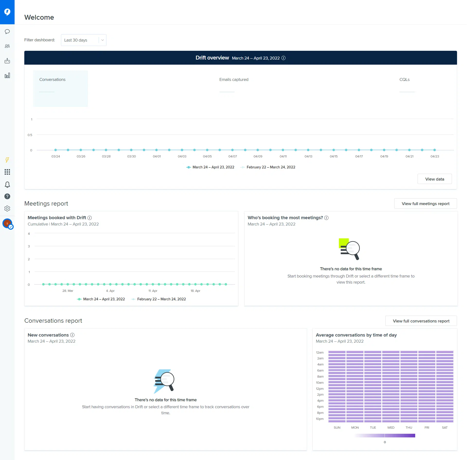The width and height of the screenshot is (476, 460).
Task: Open the reports bar chart icon
Action: coord(7,75)
